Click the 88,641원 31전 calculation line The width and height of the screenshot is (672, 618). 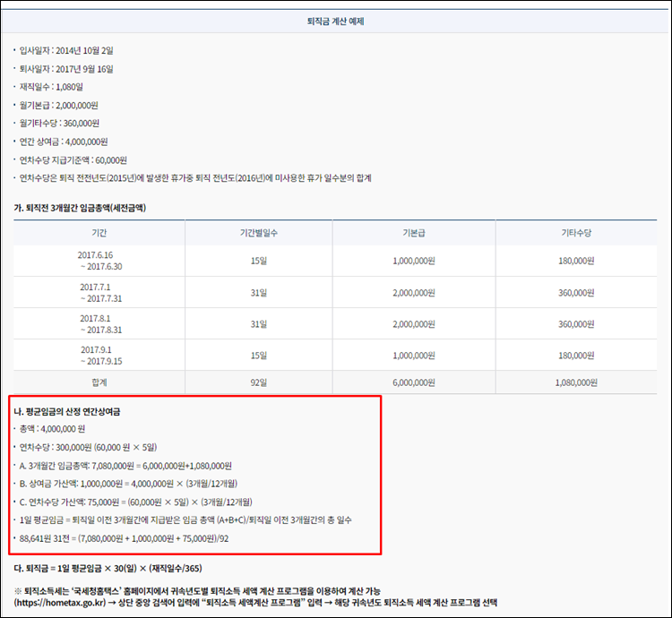(x=125, y=539)
